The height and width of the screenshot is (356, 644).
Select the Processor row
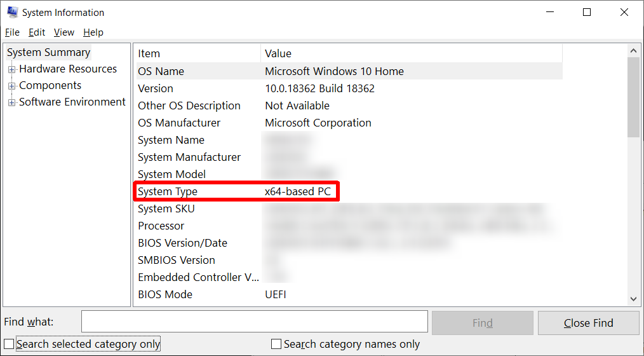point(349,226)
